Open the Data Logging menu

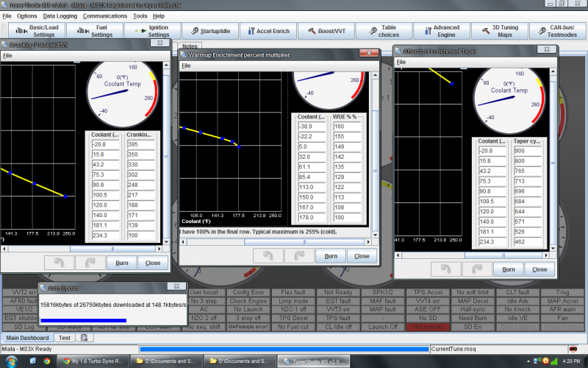tap(60, 15)
